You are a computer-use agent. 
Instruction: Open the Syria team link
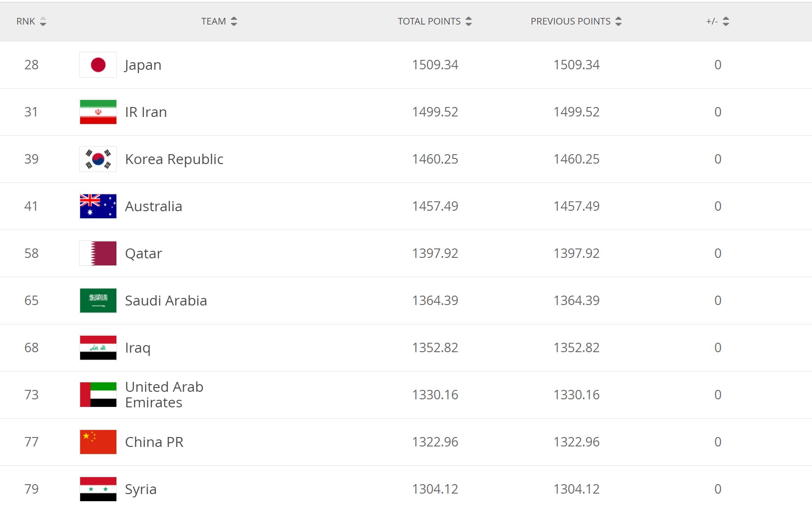pos(140,489)
